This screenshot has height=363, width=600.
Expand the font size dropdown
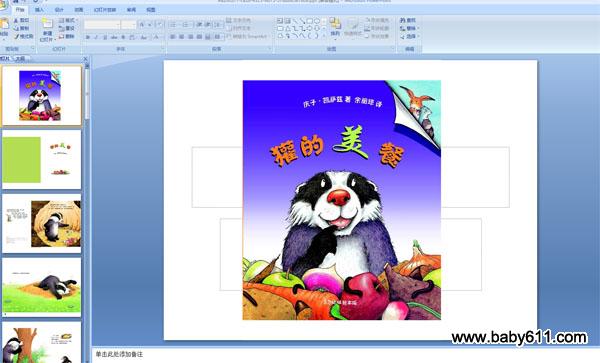(x=134, y=25)
